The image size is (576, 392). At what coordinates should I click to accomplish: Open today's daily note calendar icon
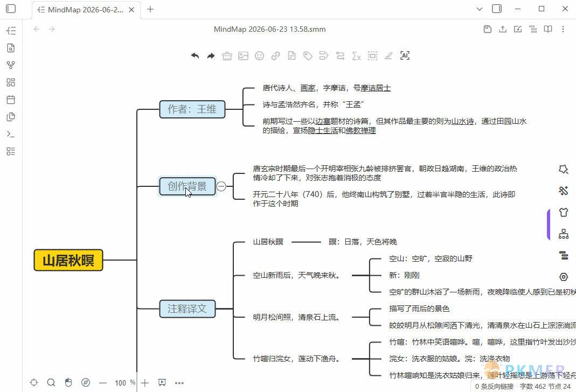coord(11,100)
